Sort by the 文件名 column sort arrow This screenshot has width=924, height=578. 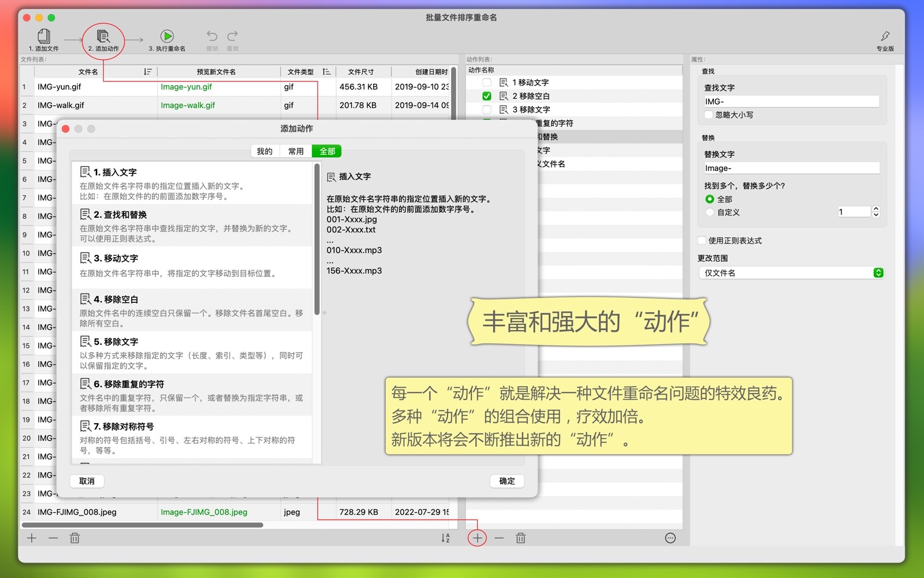pos(147,72)
